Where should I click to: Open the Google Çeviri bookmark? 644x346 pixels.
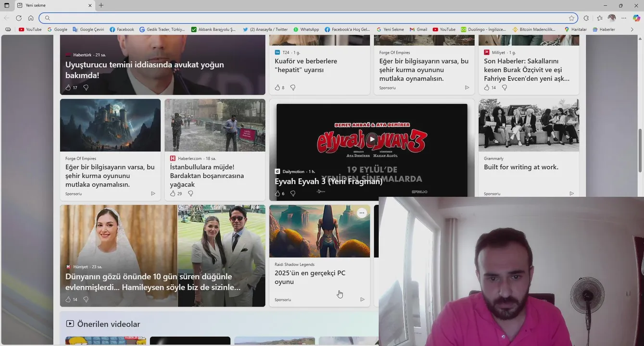[x=88, y=29]
